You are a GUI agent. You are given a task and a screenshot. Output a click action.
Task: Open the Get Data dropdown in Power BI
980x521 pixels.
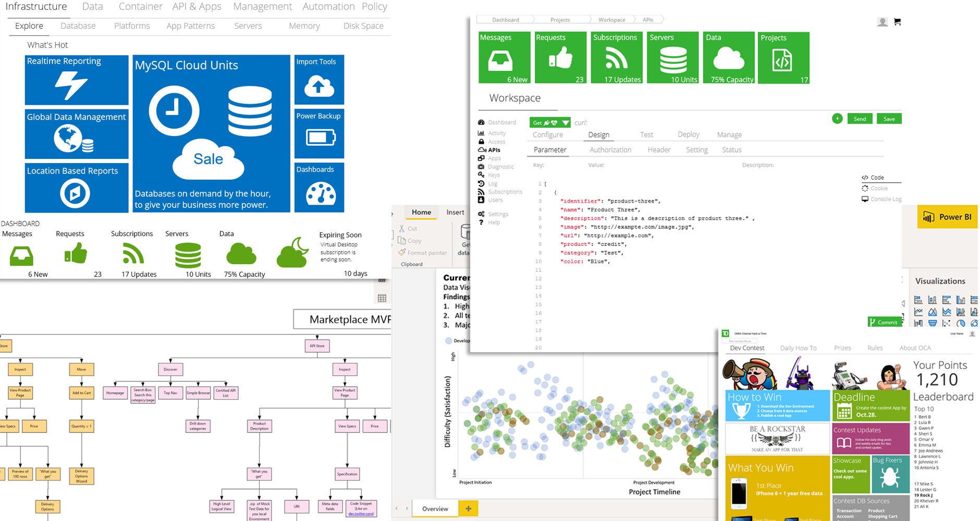click(x=465, y=245)
